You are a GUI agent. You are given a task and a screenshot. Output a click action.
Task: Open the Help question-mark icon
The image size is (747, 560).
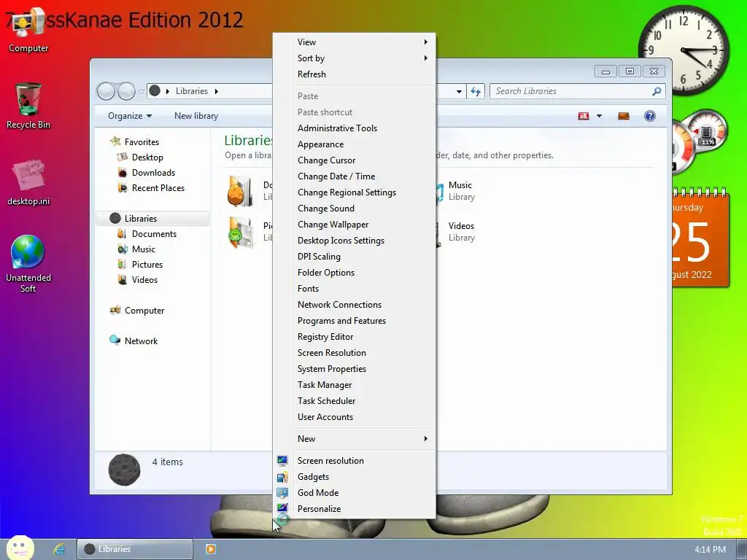[650, 116]
